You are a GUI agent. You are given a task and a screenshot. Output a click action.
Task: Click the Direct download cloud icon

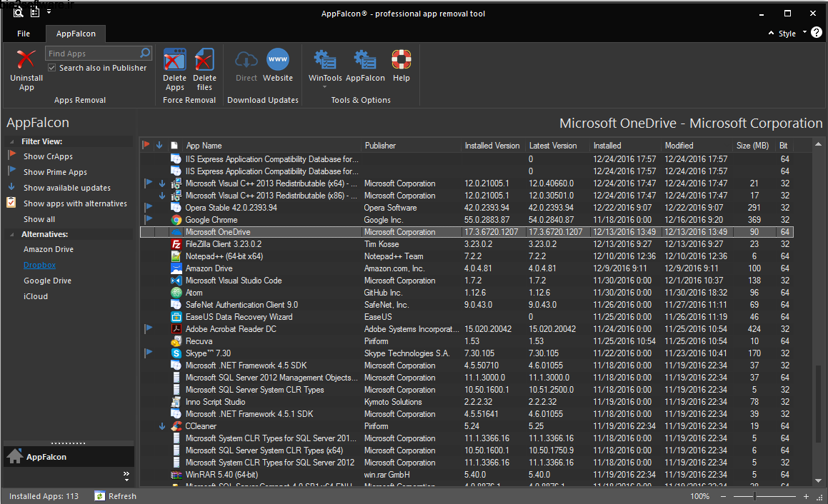246,60
